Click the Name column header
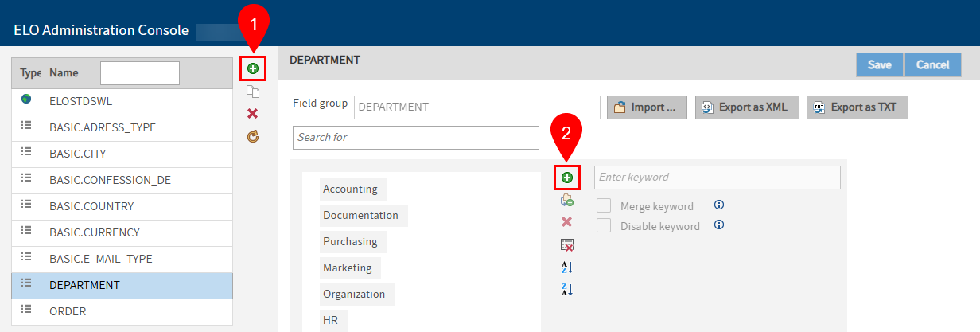This screenshot has width=980, height=332. [x=64, y=72]
